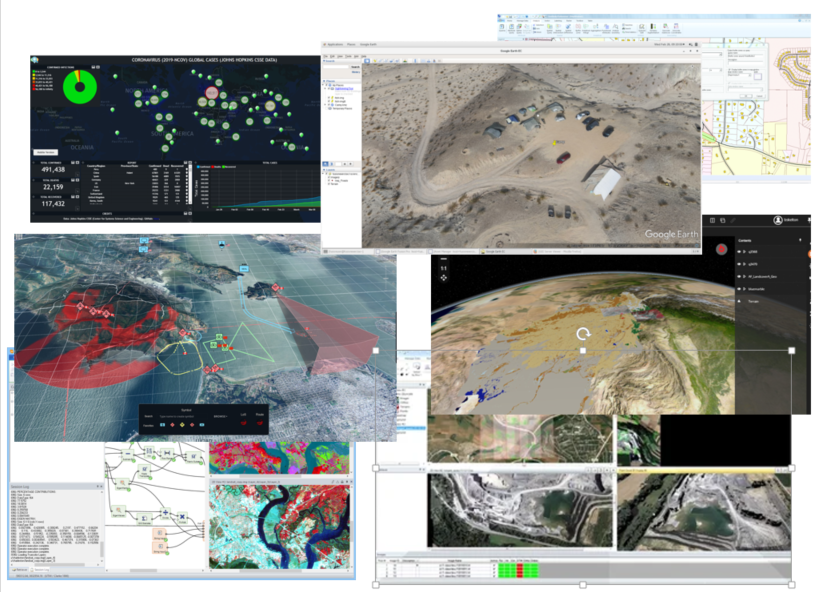The width and height of the screenshot is (829, 592).
Task: Toggle visibility of the AF_Landsearch_Geo layer
Action: [x=739, y=277]
